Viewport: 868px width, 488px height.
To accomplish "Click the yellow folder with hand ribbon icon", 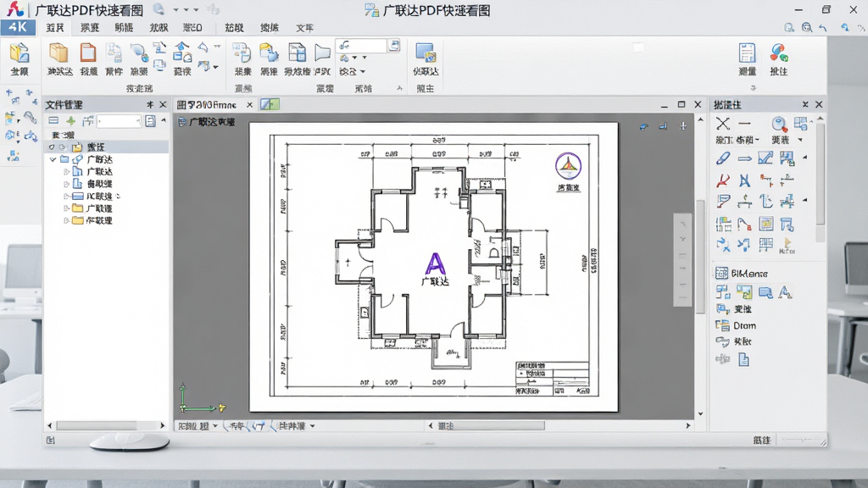I will coord(269,53).
